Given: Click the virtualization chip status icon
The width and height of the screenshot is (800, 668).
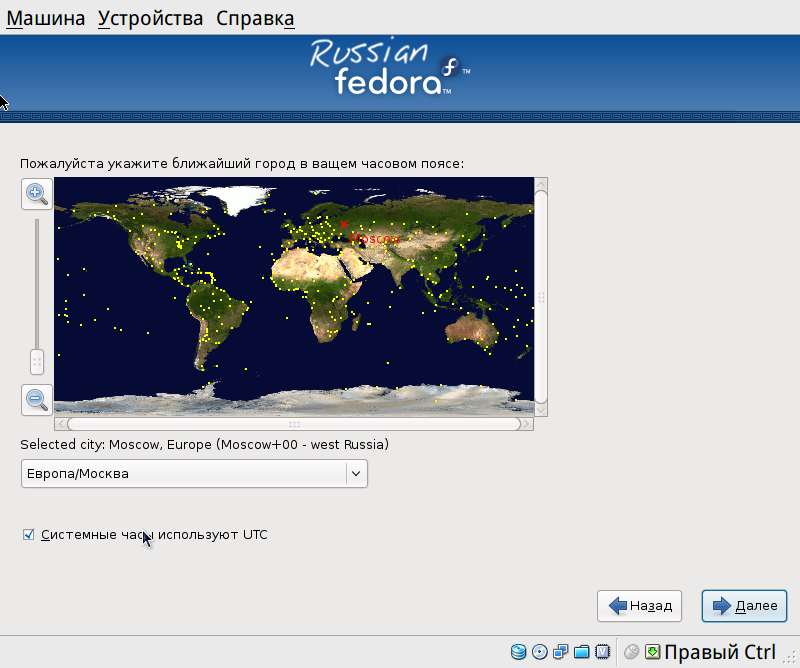Looking at the screenshot, I should tap(603, 652).
